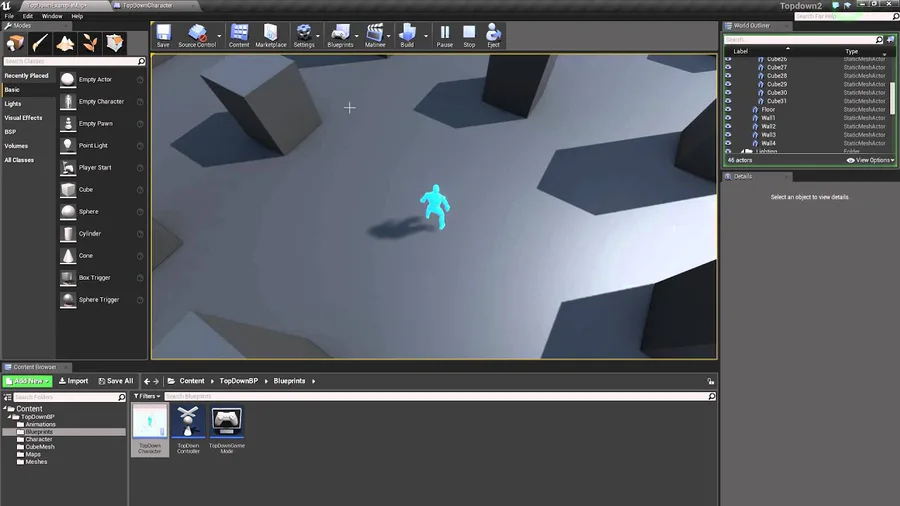Open Blueprints dropdown arrow

point(356,36)
